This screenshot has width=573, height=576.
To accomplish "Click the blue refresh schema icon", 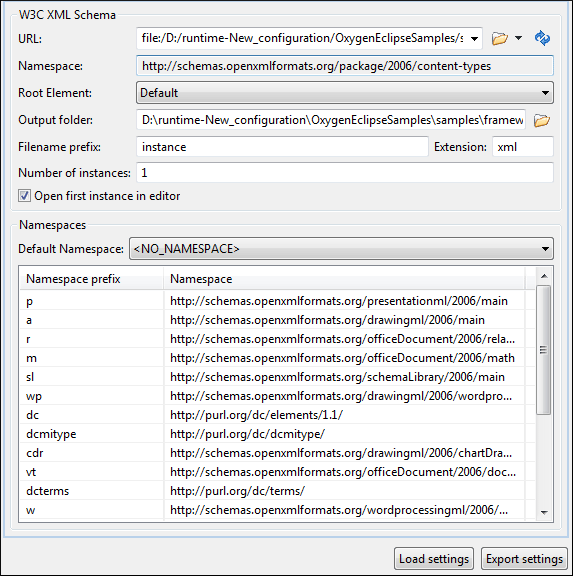I will coord(543,38).
